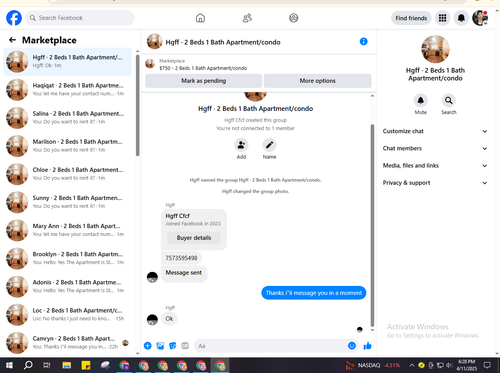The image size is (500, 373).
Task: Click Mark as pending button
Action: [x=203, y=81]
